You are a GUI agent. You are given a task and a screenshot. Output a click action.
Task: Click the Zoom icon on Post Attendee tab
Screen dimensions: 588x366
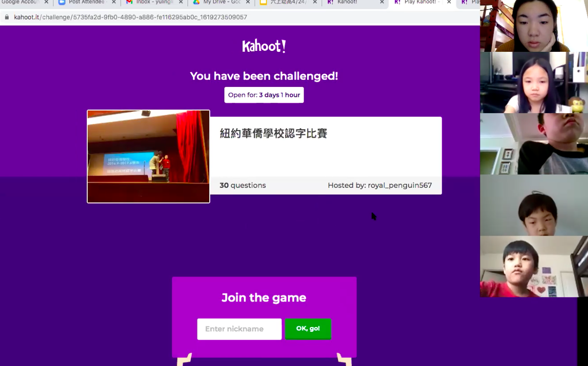pyautogui.click(x=62, y=2)
